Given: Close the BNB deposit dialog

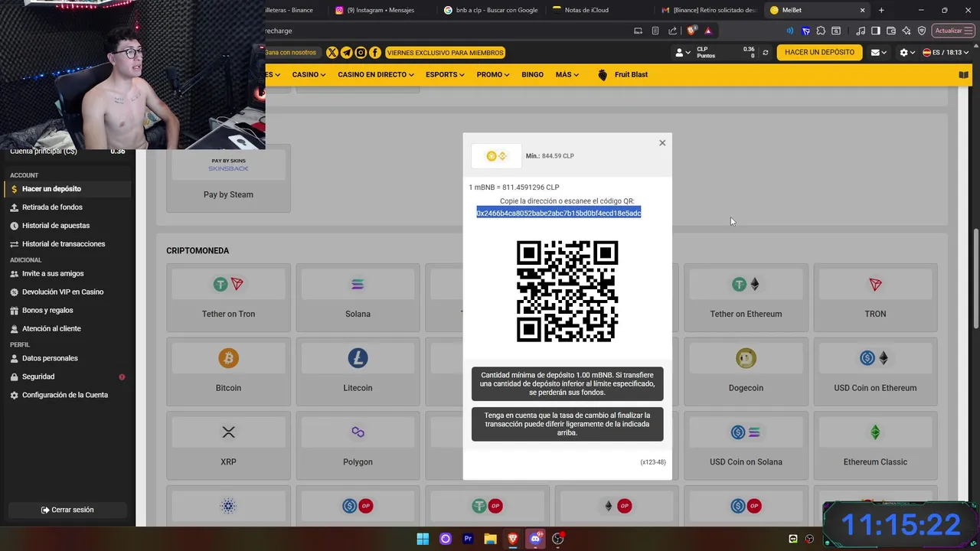Looking at the screenshot, I should [662, 143].
